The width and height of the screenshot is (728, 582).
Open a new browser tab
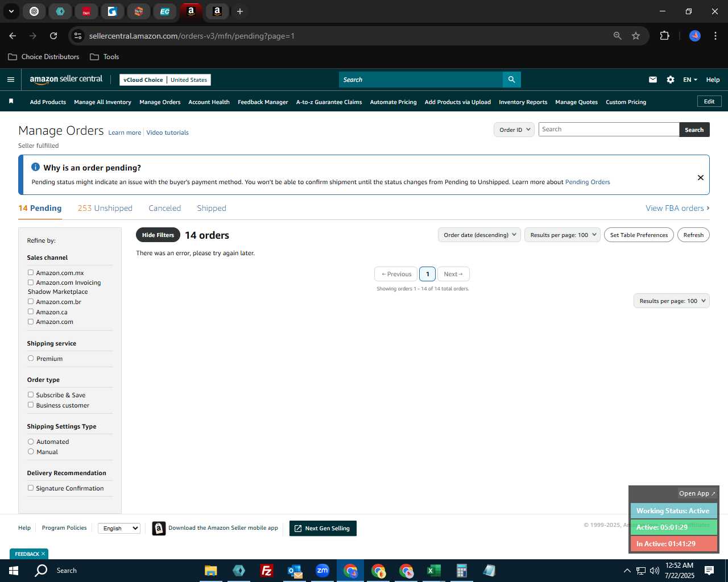click(x=240, y=11)
